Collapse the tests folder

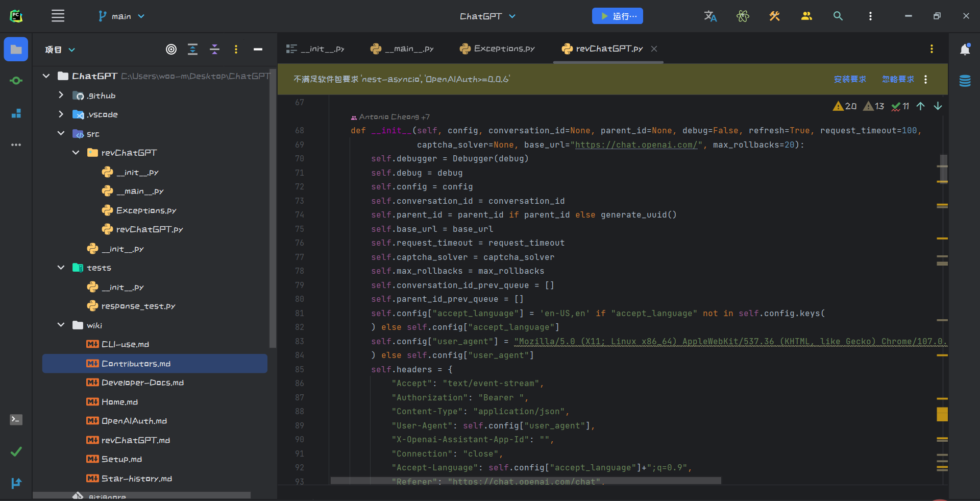[61, 268]
